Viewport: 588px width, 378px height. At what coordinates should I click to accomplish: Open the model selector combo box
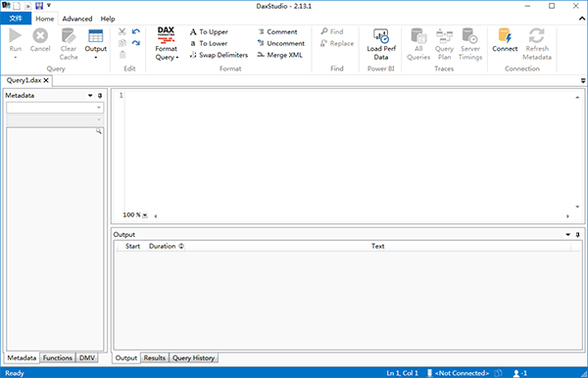pos(55,119)
